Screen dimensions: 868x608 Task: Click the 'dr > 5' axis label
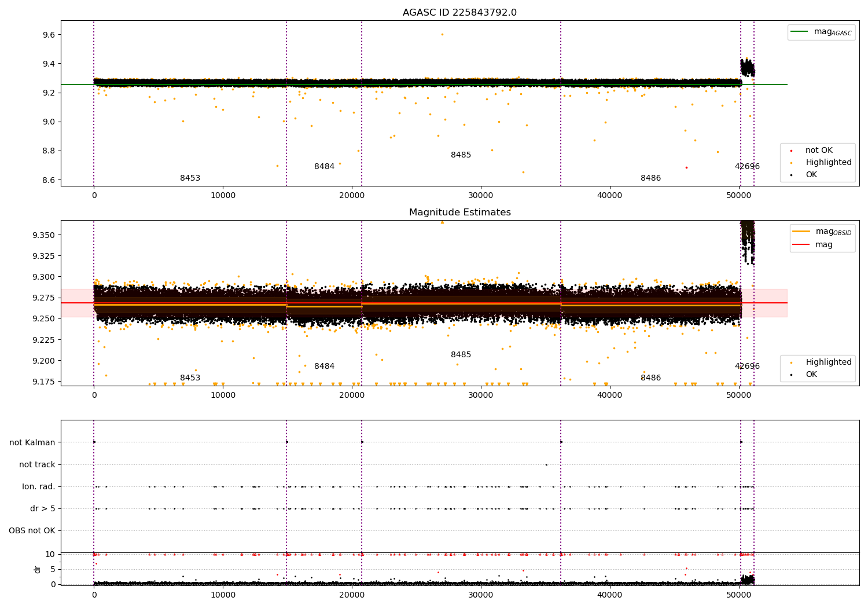tap(43, 509)
